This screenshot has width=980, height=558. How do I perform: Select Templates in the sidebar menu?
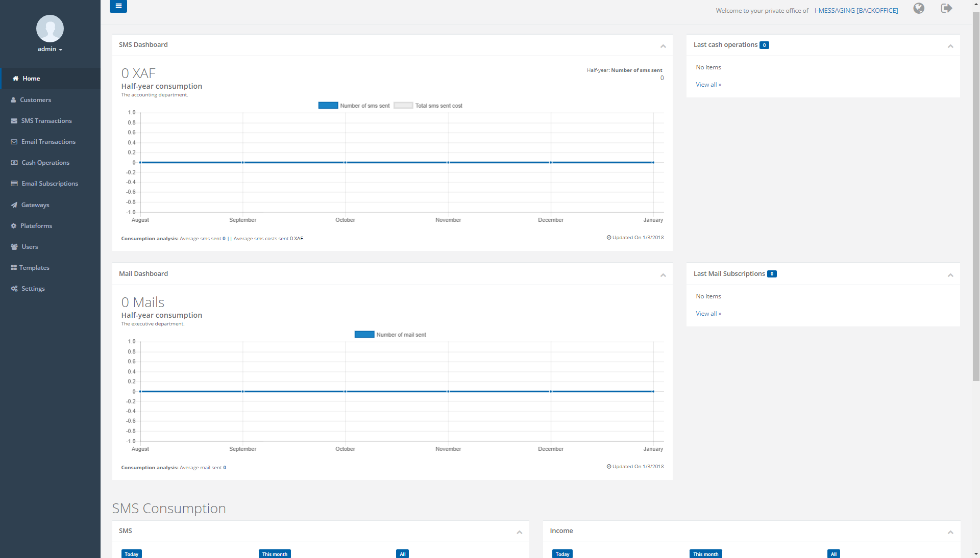tap(34, 268)
